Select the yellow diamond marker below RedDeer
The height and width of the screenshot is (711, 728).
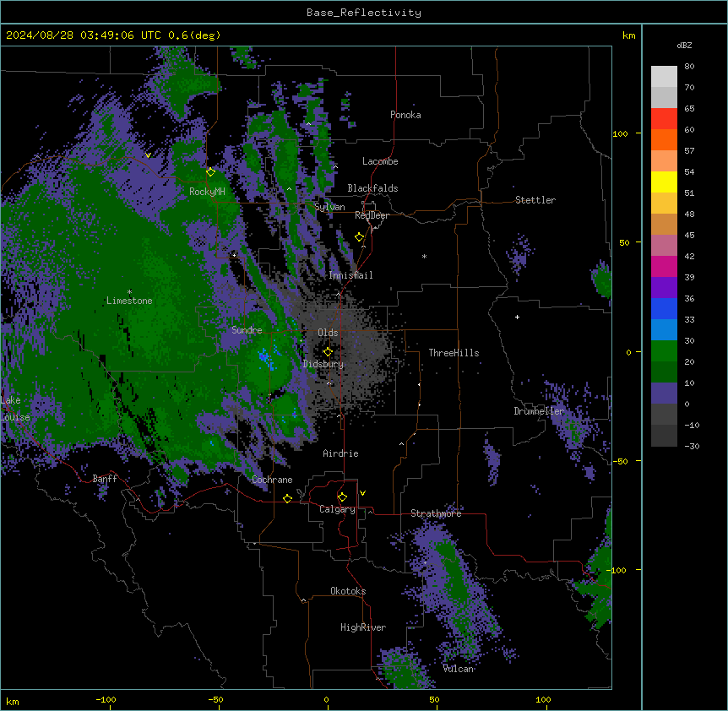click(x=359, y=237)
